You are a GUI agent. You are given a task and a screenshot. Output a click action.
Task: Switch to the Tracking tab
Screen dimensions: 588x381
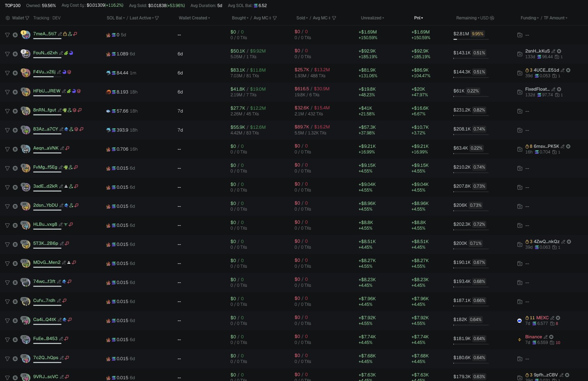41,18
